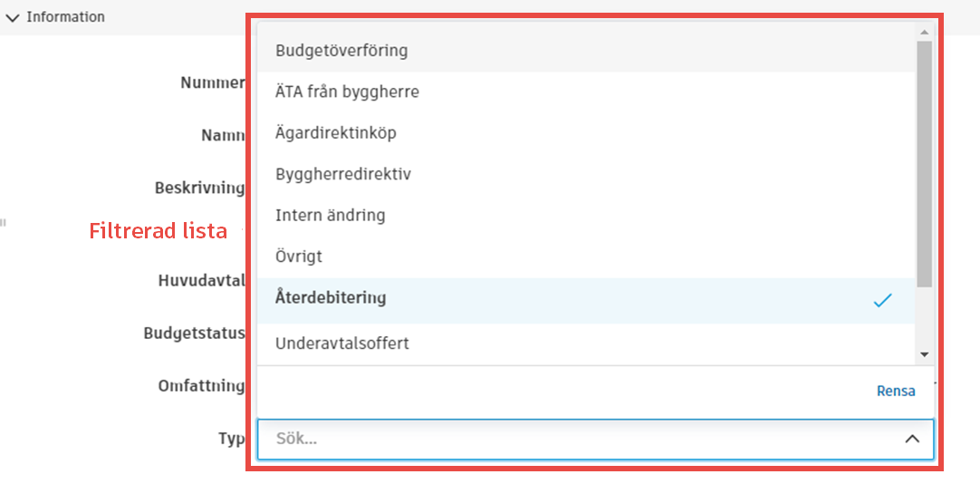Screen dimensions: 980x484
Task: Pick the Ägardirektinköp list item
Action: pos(335,132)
